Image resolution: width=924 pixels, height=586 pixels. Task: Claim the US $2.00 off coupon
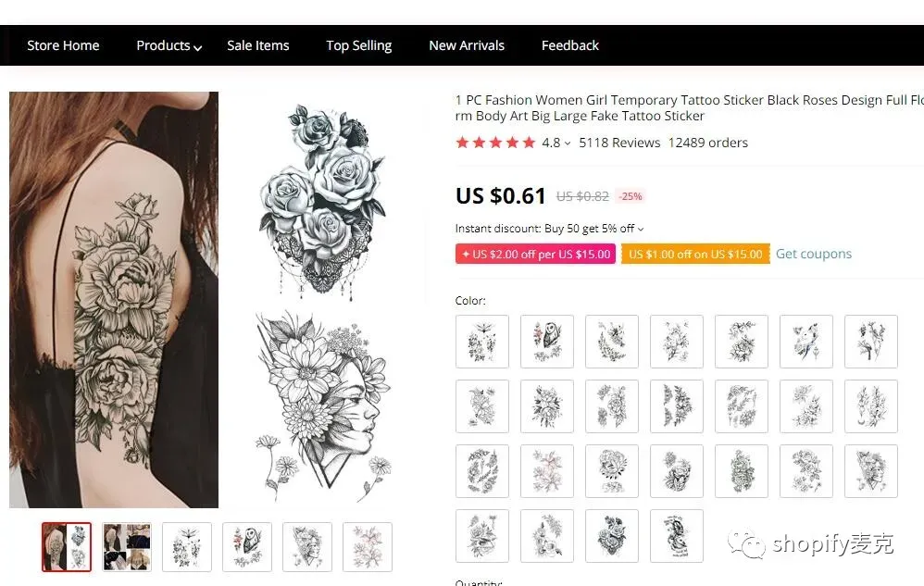tap(535, 254)
